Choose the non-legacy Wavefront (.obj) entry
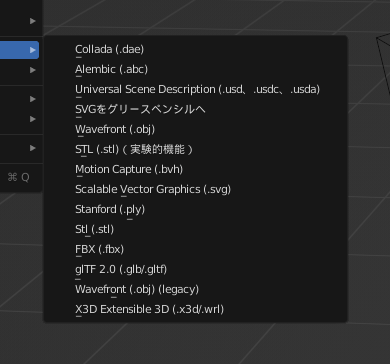390x364 pixels. (x=196, y=129)
